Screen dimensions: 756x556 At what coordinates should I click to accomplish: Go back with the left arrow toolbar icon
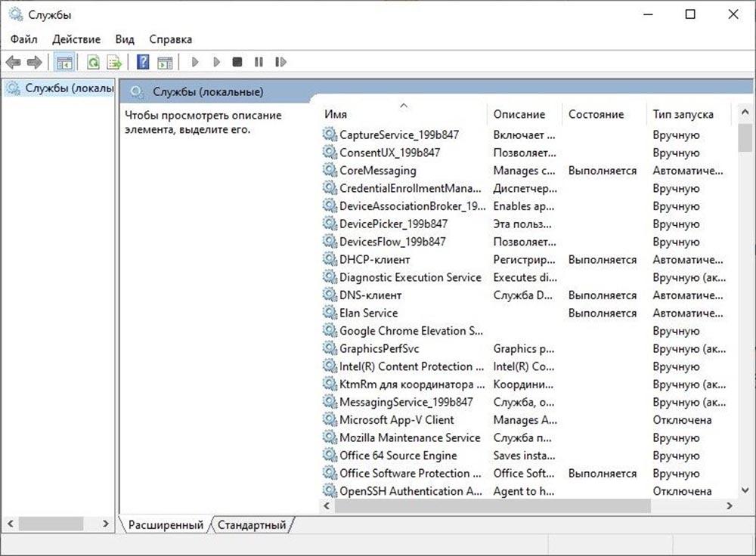[x=13, y=62]
